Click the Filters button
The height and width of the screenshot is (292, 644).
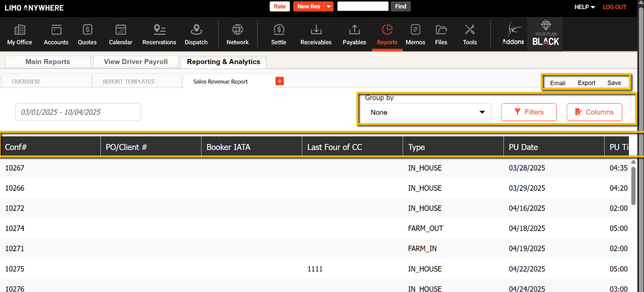coord(529,112)
